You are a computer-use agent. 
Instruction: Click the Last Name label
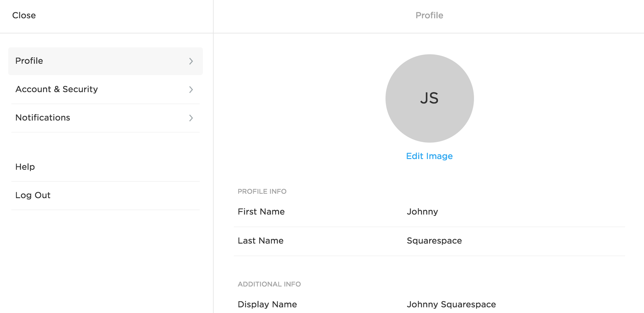tap(260, 241)
